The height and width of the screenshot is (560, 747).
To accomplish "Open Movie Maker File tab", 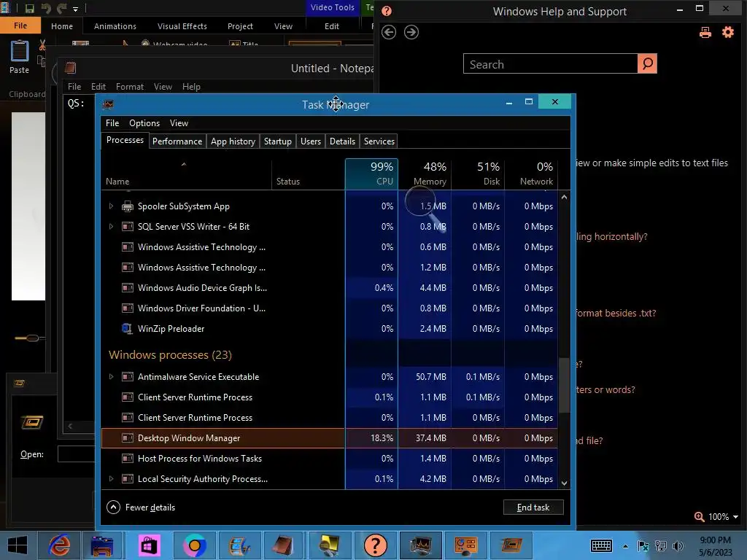I will click(20, 26).
